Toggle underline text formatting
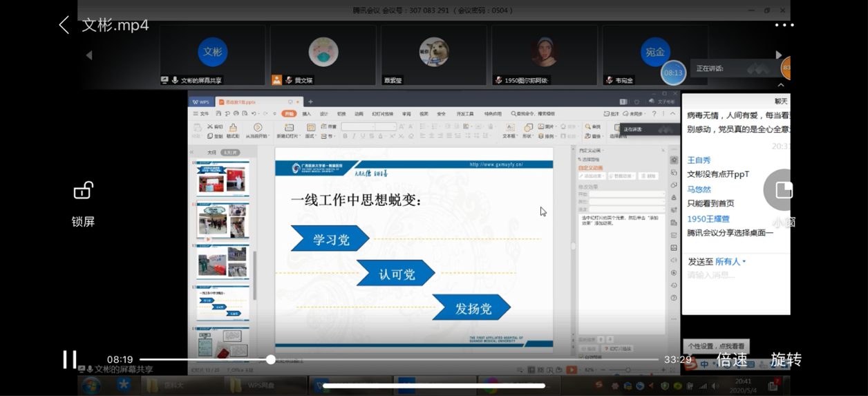The height and width of the screenshot is (396, 868). tap(364, 136)
